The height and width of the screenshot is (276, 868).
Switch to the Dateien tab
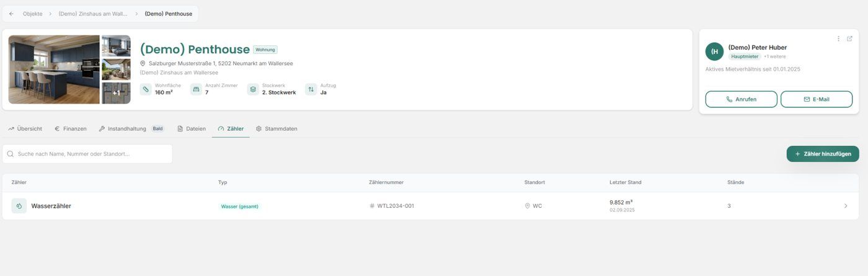[x=192, y=129]
